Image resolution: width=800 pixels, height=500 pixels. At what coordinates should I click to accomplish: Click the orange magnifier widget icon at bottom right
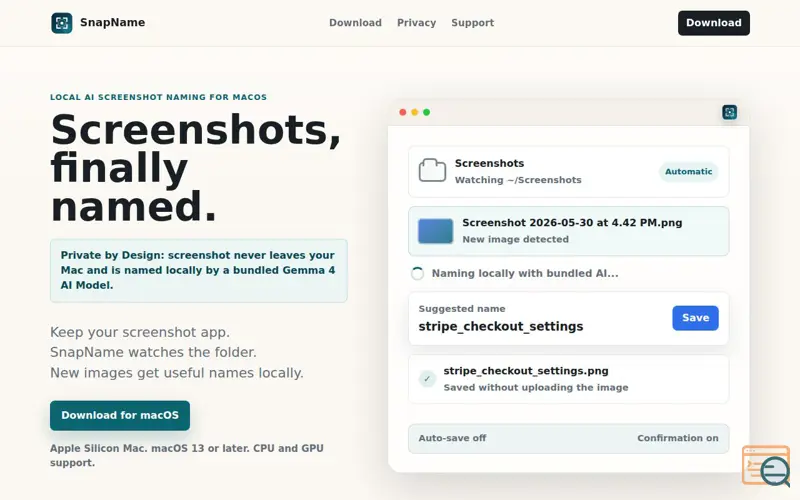point(766,465)
